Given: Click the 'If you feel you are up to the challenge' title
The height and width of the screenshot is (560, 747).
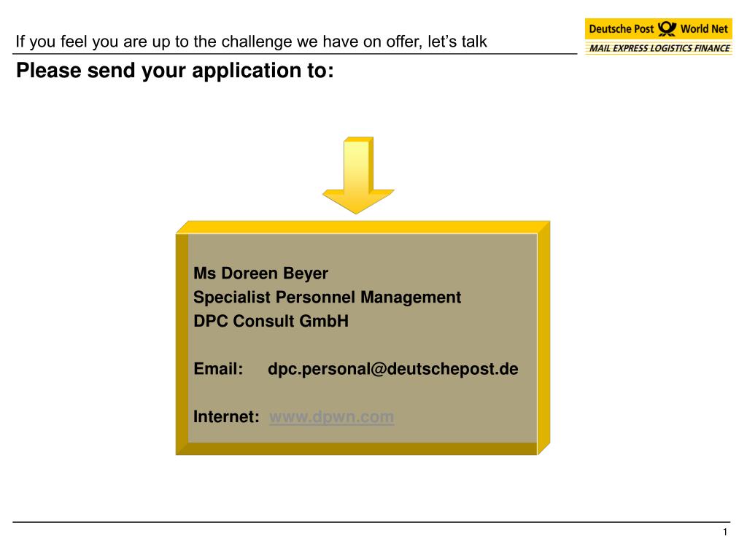Looking at the screenshot, I should 252,42.
